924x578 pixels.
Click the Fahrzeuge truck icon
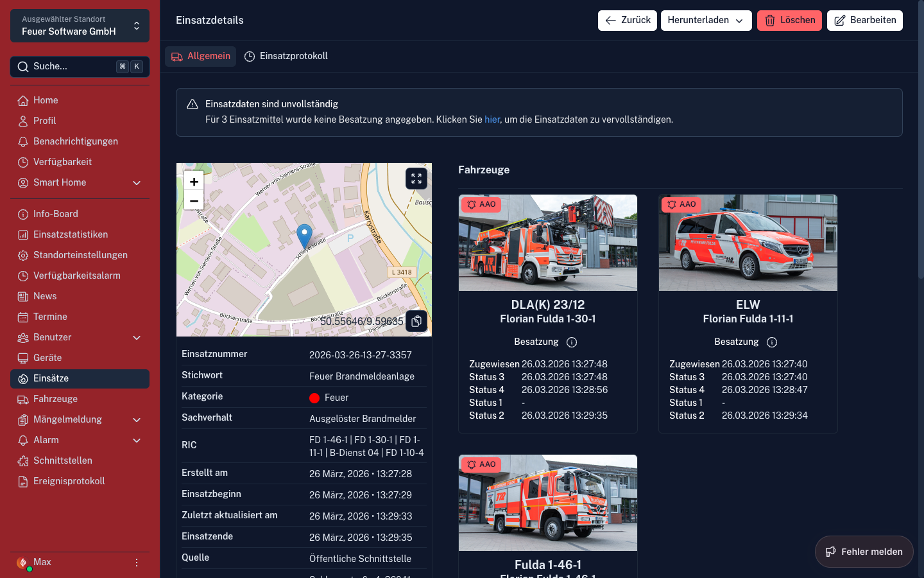point(23,399)
